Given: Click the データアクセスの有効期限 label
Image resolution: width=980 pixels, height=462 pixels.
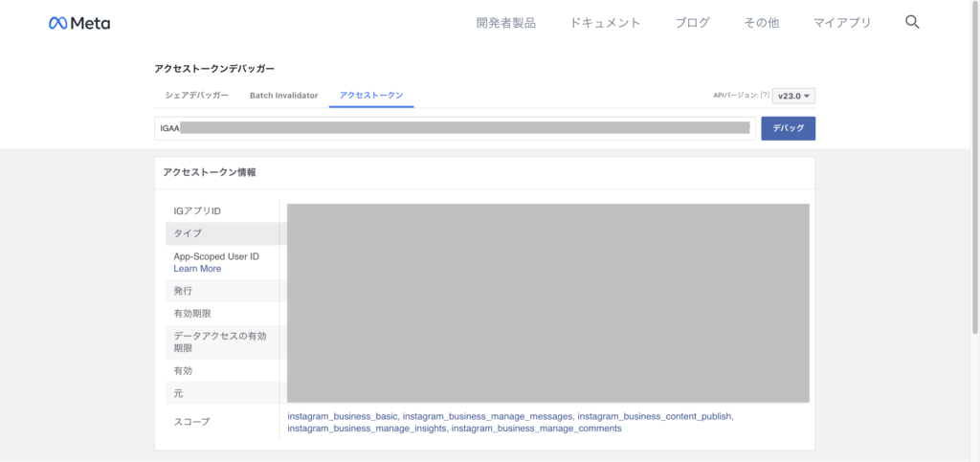Looking at the screenshot, I should (220, 342).
